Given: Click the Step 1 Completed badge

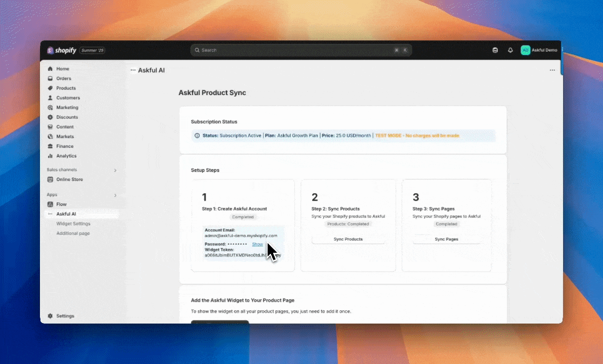Looking at the screenshot, I should click(x=243, y=217).
